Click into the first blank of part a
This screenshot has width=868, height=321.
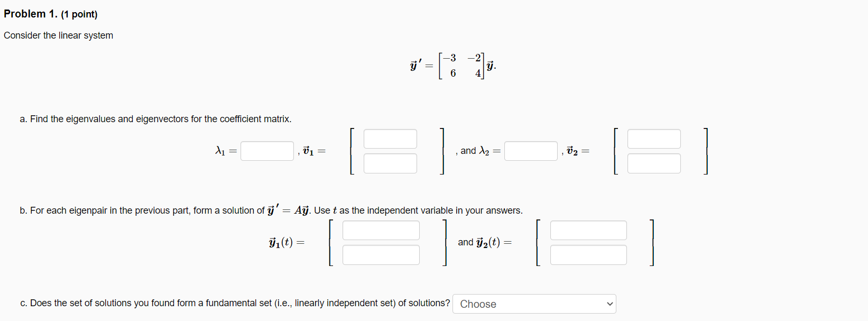pos(267,151)
